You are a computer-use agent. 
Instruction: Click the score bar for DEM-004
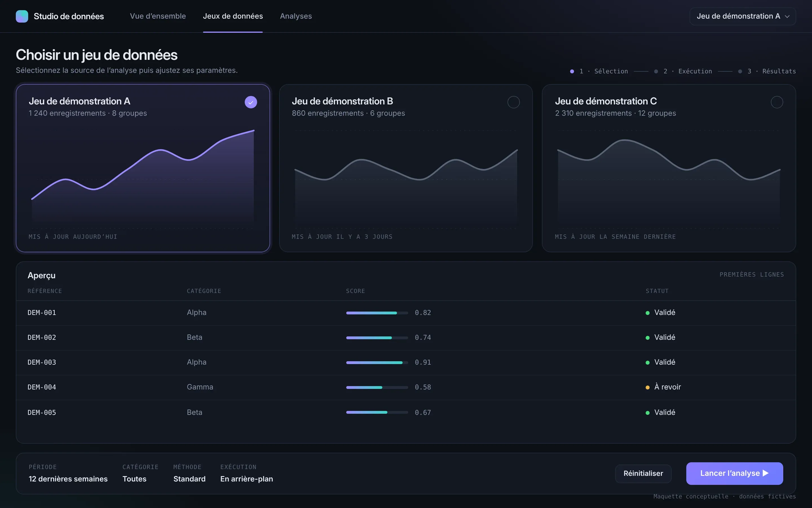pyautogui.click(x=377, y=387)
